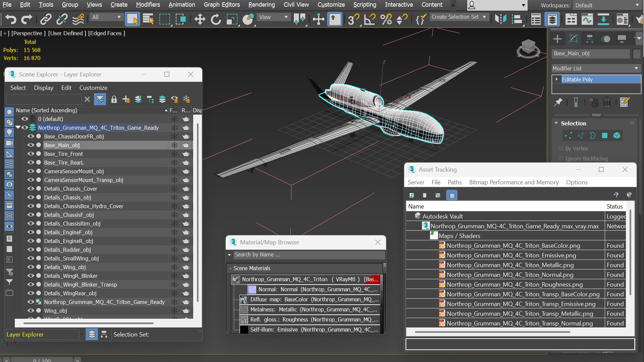Open the View coordinate system dropdown
The width and height of the screenshot is (644, 362).
273,17
